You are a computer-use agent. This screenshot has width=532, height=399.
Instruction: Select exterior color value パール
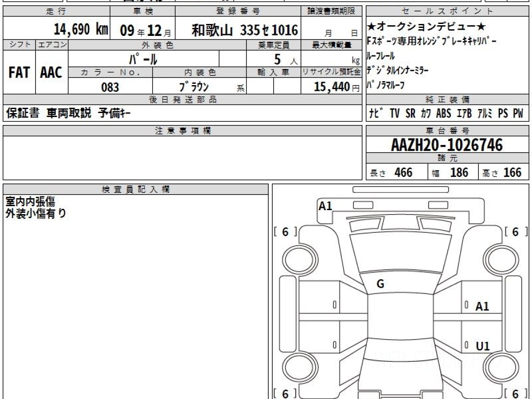coord(143,59)
